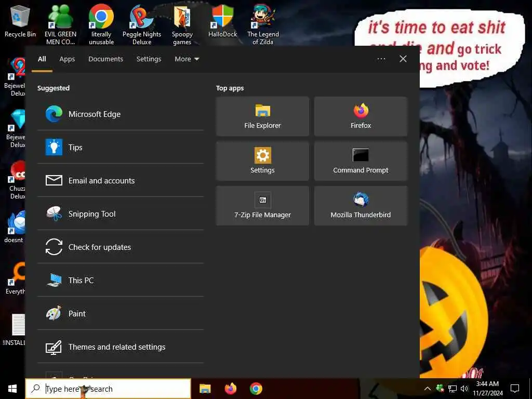This screenshot has height=399, width=532.
Task: Launch Paint from the Suggested list
Action: point(121,313)
